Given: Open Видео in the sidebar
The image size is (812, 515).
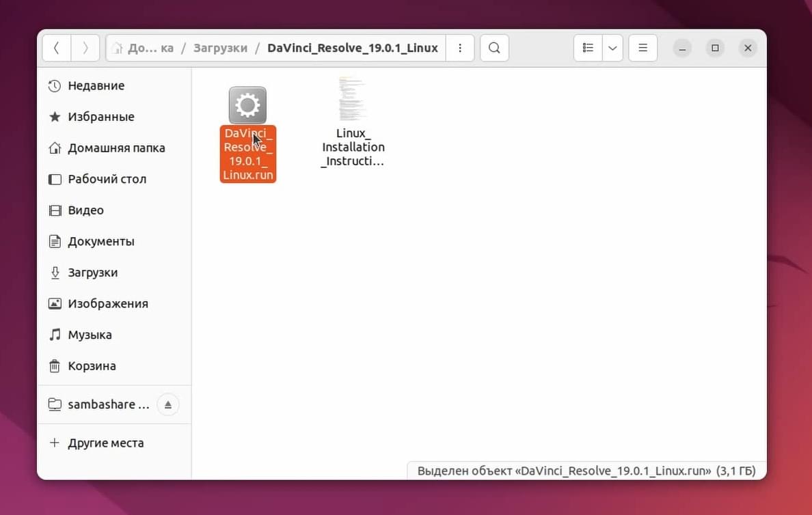Looking at the screenshot, I should click(x=114, y=210).
